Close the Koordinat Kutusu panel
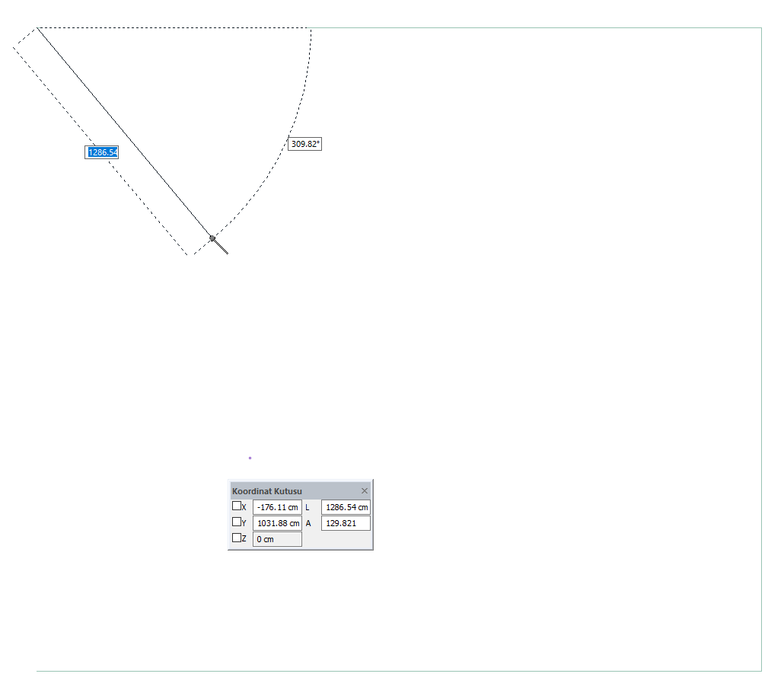The height and width of the screenshot is (696, 784). point(365,491)
